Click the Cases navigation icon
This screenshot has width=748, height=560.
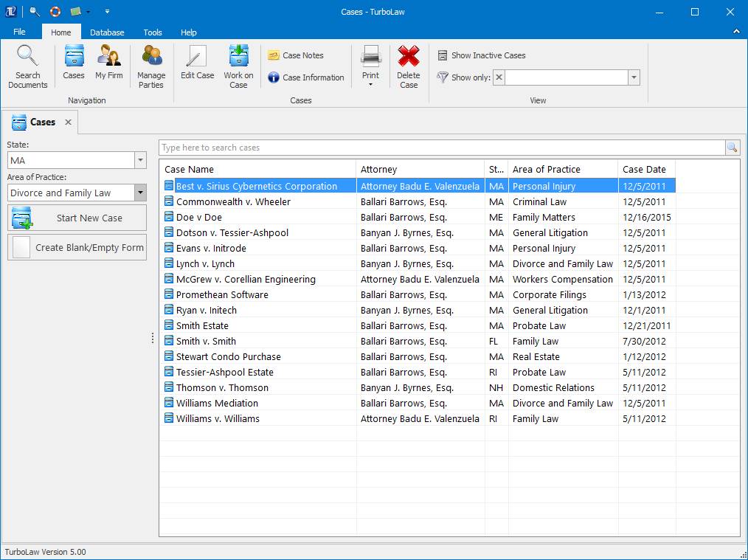pyautogui.click(x=74, y=56)
